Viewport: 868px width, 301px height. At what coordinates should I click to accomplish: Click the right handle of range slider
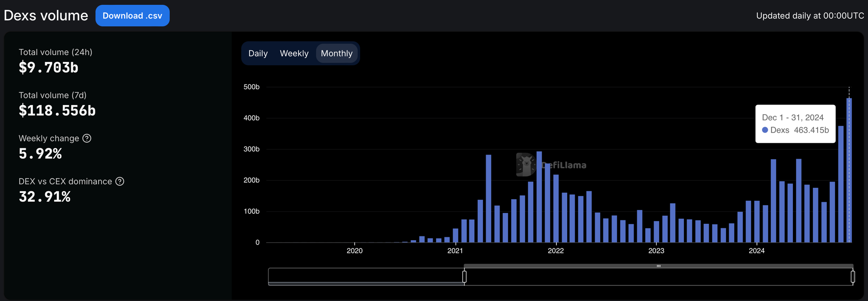(853, 277)
